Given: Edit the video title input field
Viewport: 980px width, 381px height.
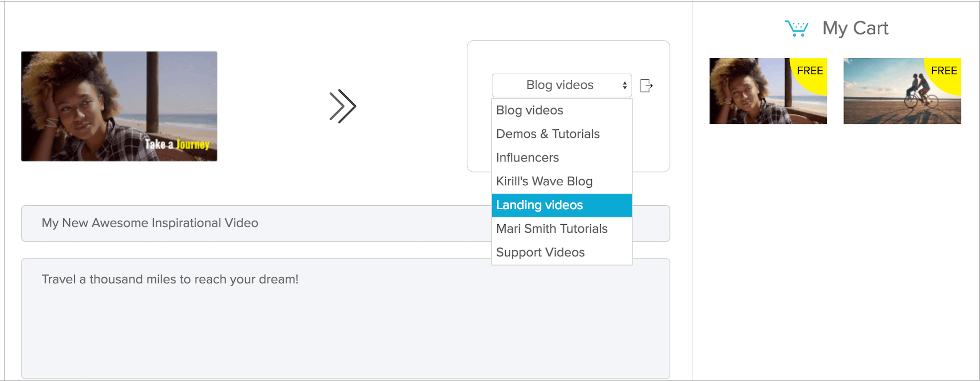Looking at the screenshot, I should 345,223.
